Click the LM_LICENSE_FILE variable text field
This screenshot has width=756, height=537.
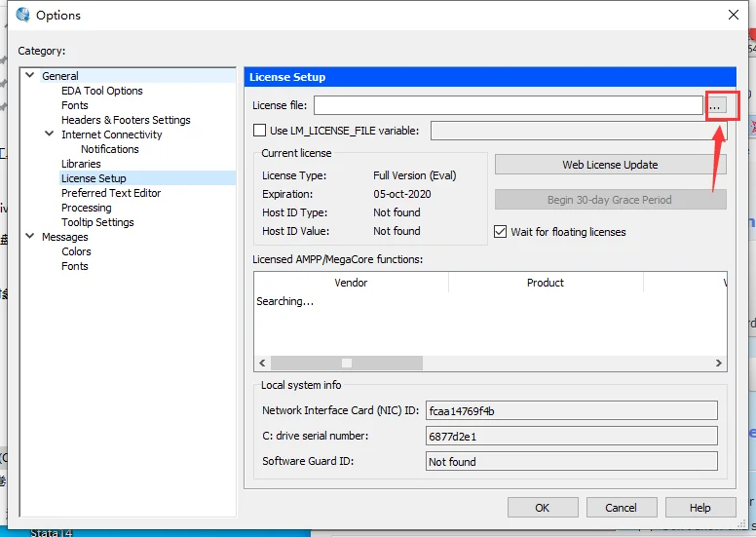pyautogui.click(x=579, y=131)
